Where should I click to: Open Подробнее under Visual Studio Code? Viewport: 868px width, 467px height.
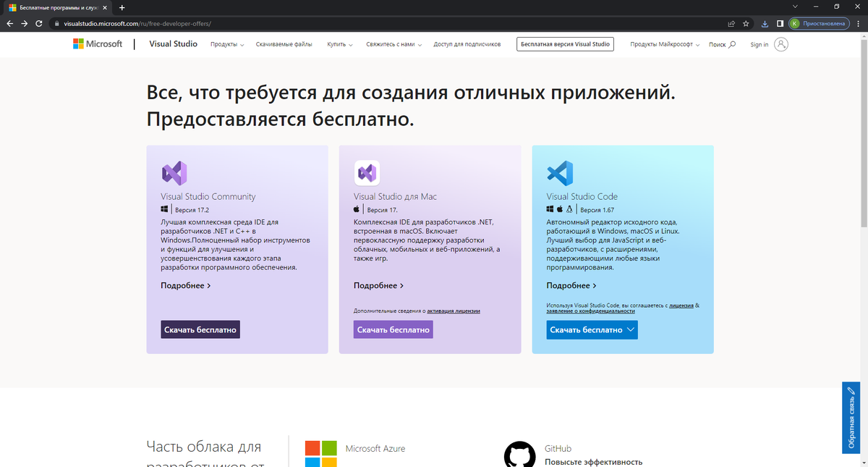[x=571, y=285]
